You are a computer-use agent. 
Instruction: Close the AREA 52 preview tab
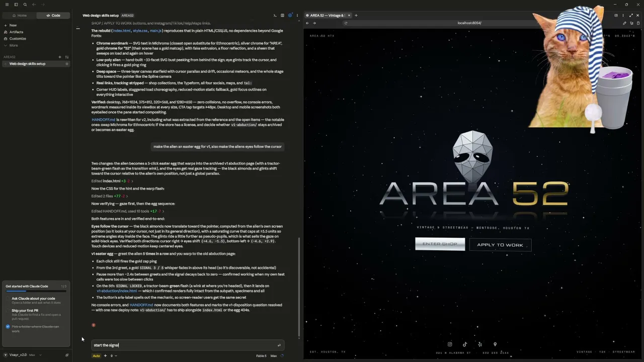349,16
